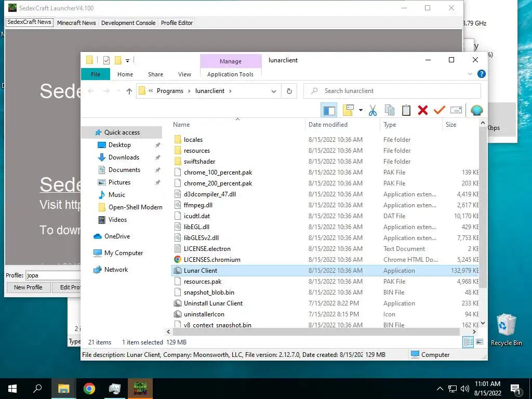
Task: Click chevron between Programs and lunarclient
Action: pos(189,91)
